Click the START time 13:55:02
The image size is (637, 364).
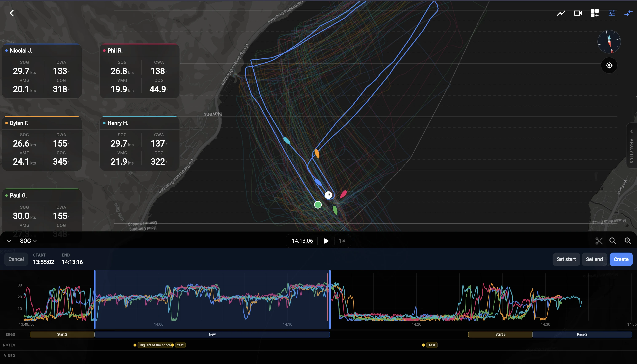(44, 262)
